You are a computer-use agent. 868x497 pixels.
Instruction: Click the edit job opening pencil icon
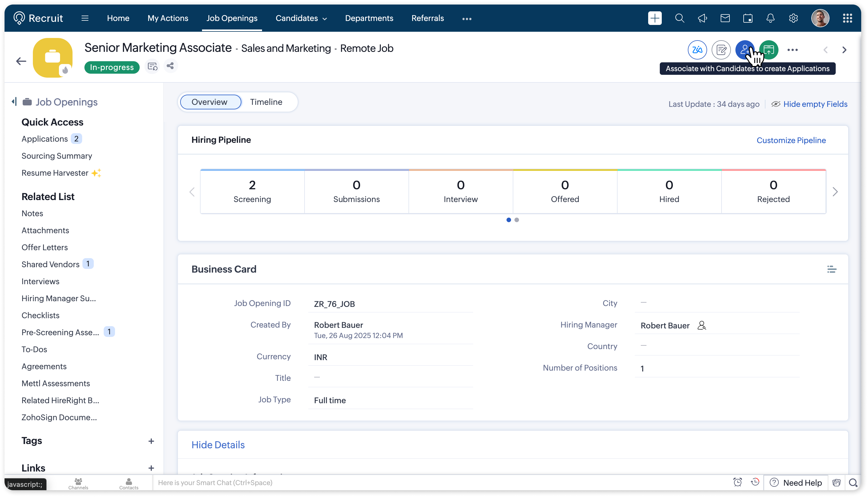tap(721, 50)
